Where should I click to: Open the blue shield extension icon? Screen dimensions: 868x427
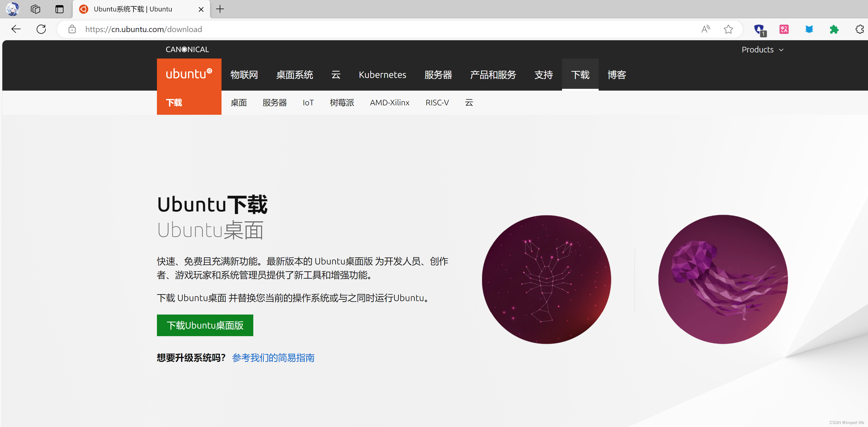[x=759, y=29]
